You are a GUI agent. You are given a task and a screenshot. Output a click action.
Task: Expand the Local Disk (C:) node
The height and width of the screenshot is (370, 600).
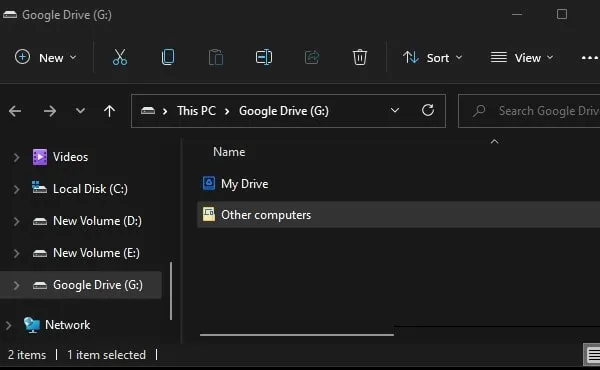pos(16,189)
